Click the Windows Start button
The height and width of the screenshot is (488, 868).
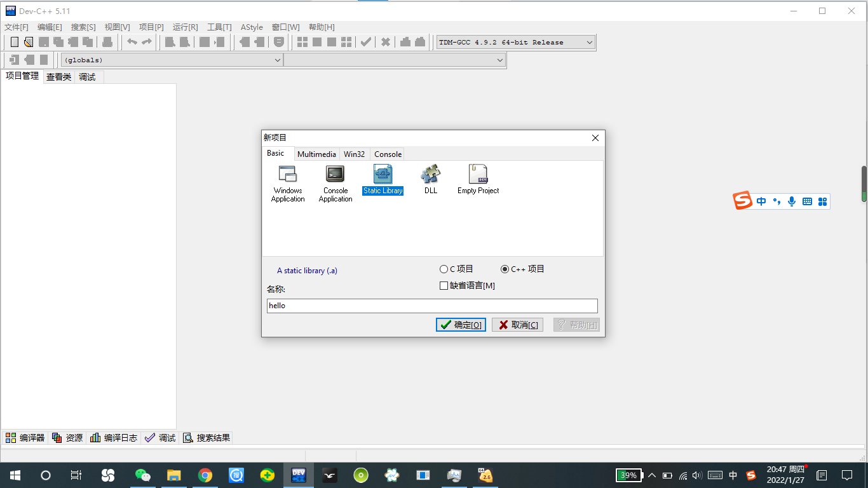tap(15, 475)
